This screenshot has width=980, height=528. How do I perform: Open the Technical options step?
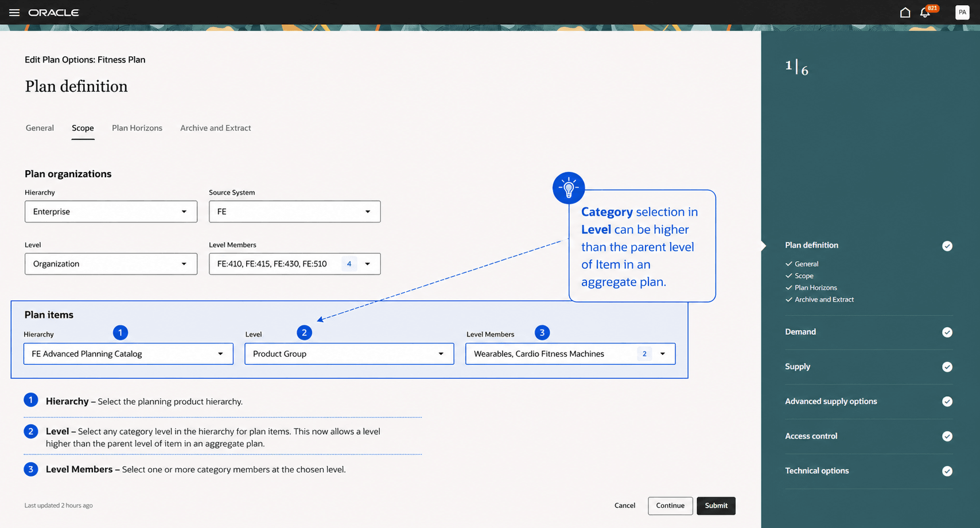pyautogui.click(x=816, y=471)
